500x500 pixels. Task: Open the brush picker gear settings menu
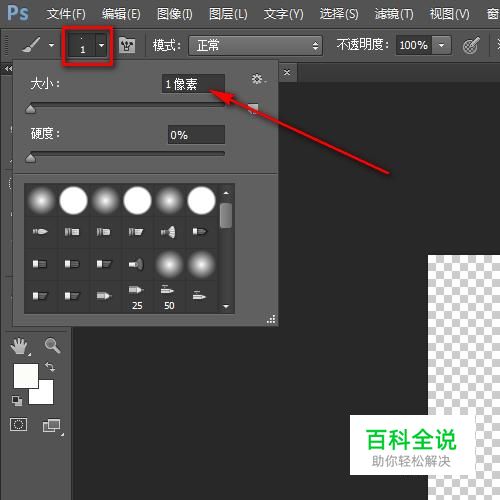258,79
